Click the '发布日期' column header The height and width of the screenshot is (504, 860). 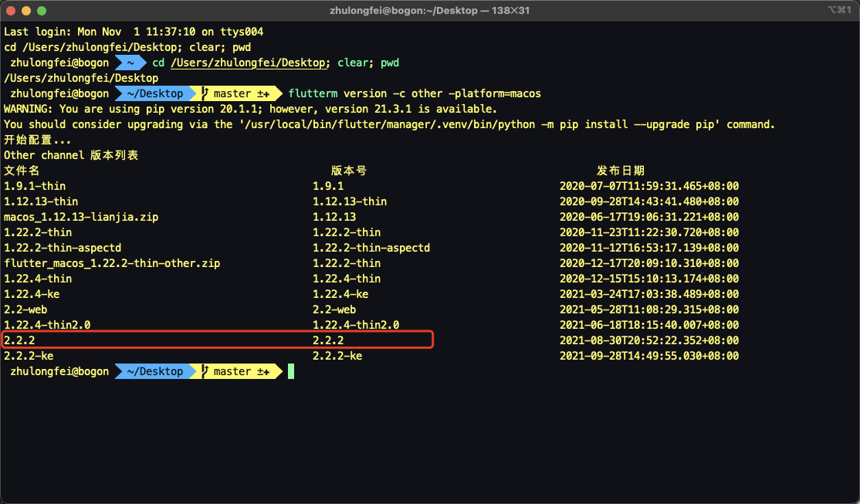pos(621,171)
